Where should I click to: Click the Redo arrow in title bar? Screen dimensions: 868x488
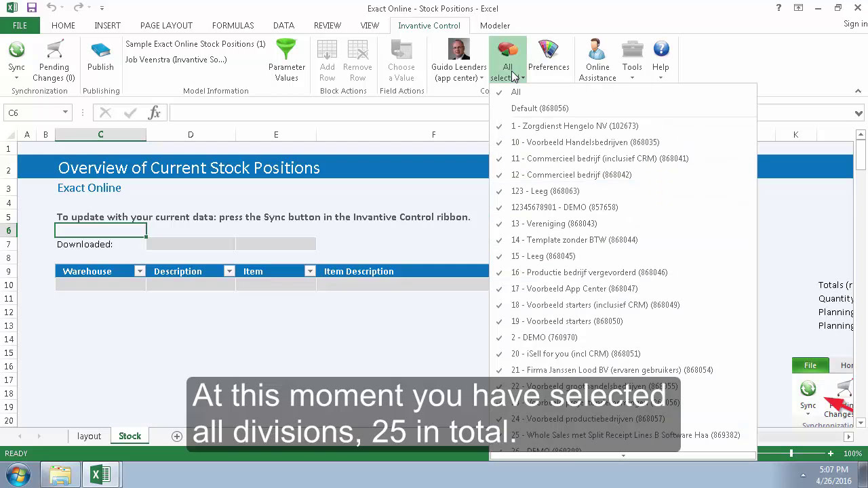tap(78, 8)
